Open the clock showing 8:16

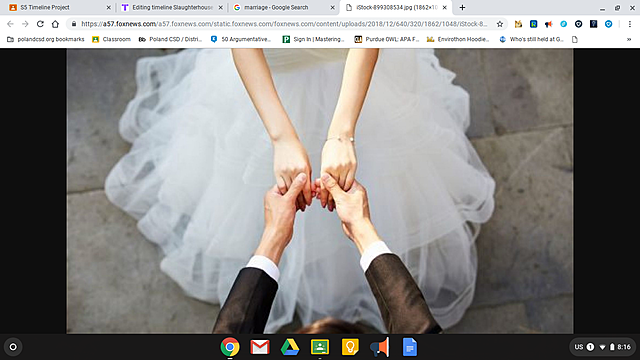(624, 347)
